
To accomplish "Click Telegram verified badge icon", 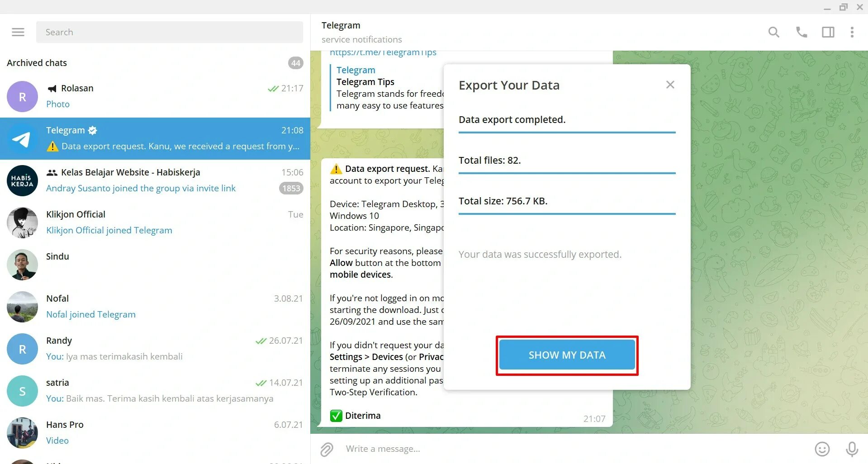I will pos(93,130).
